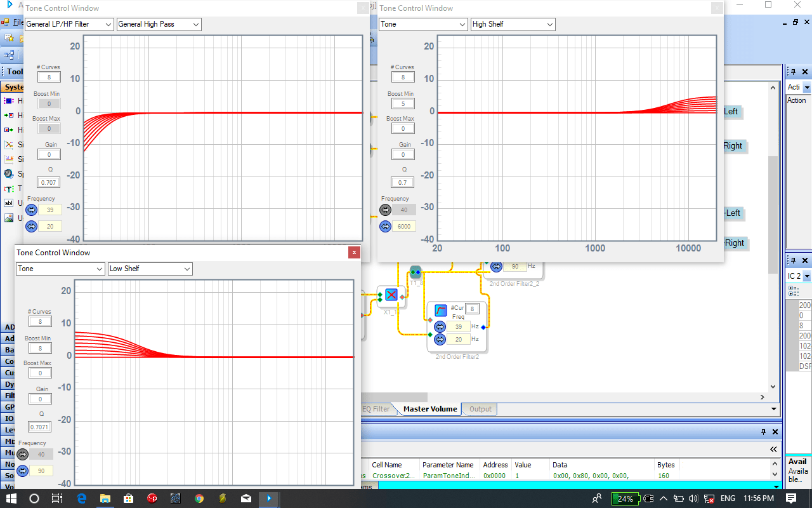Viewport: 812px width, 508px height.
Task: Click the 2nd Order Filter2 curve icon
Action: coord(441,311)
